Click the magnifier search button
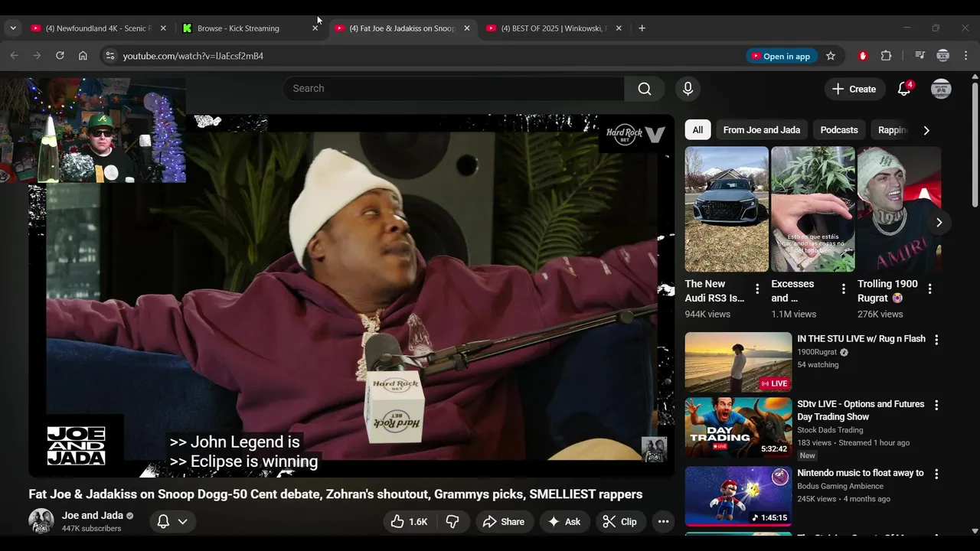The image size is (980, 551). point(645,89)
